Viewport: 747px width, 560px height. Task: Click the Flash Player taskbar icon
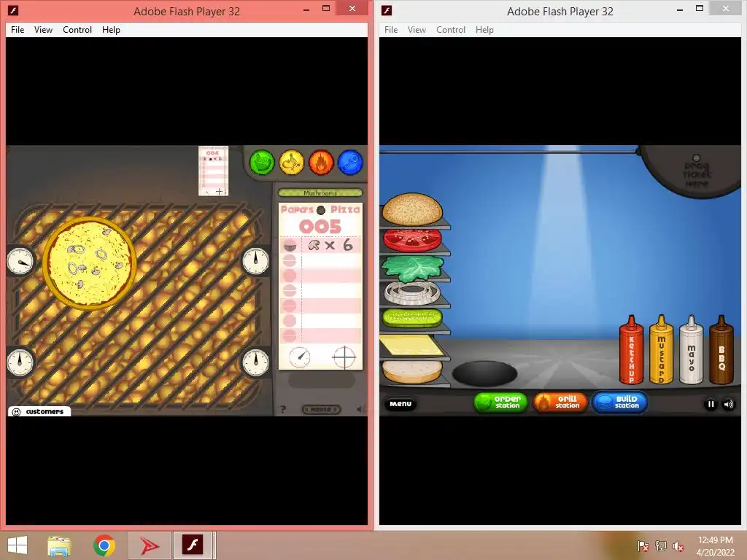(x=193, y=545)
